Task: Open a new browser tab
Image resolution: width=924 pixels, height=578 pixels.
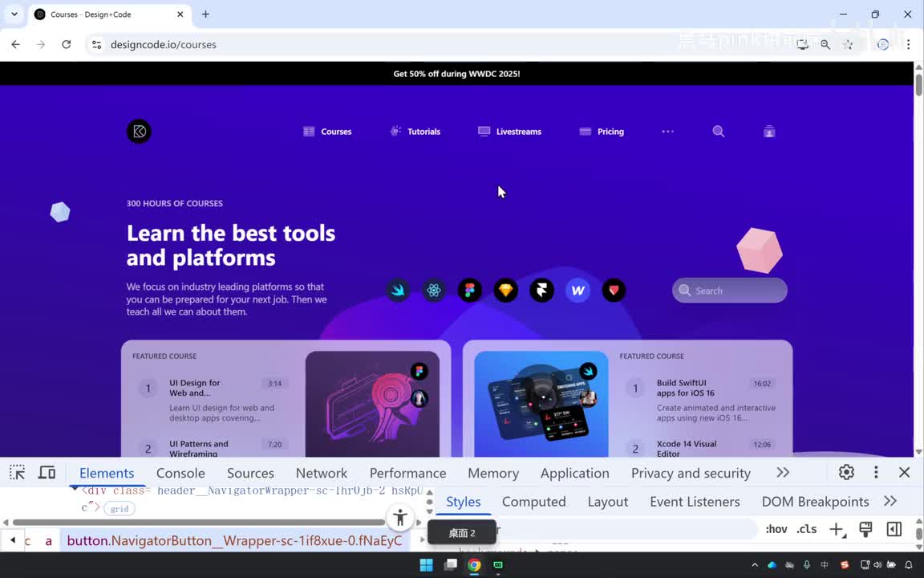Action: pos(205,14)
